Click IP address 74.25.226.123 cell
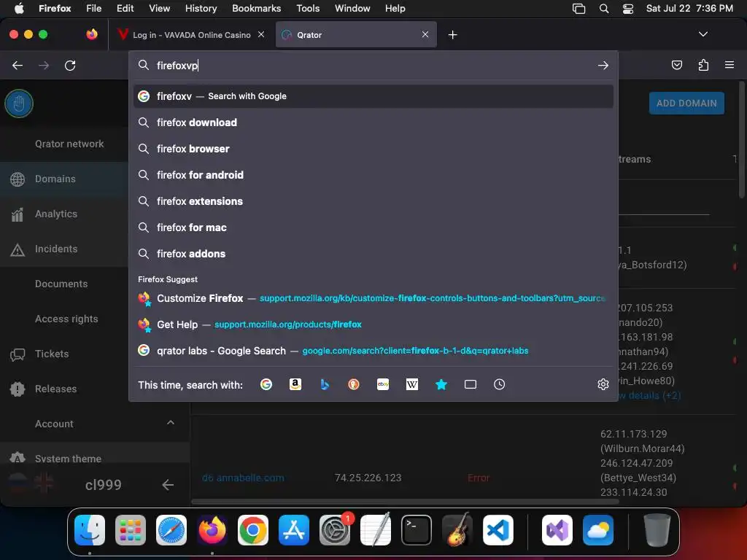The image size is (747, 560). (x=368, y=478)
